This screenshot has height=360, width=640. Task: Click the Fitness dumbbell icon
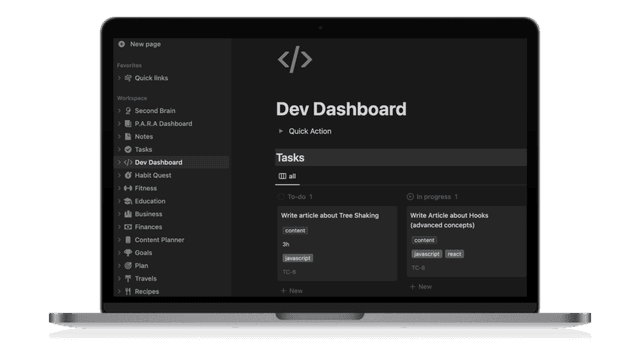(x=128, y=188)
